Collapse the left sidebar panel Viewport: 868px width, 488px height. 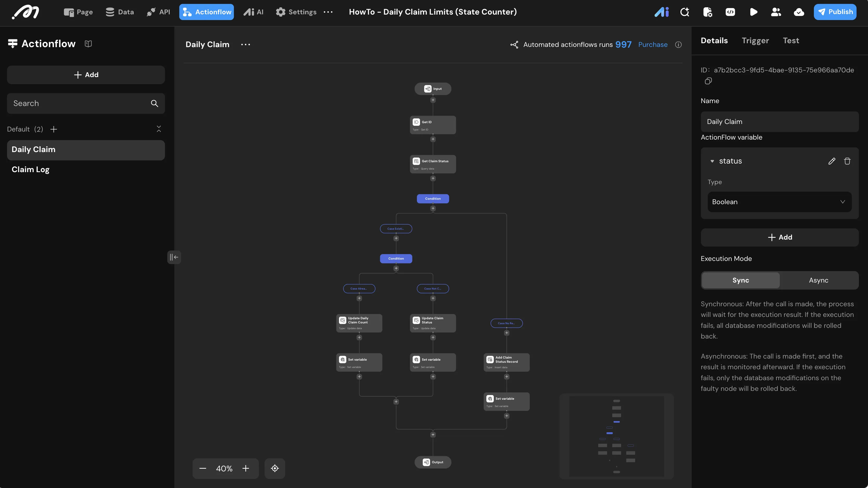(x=174, y=257)
